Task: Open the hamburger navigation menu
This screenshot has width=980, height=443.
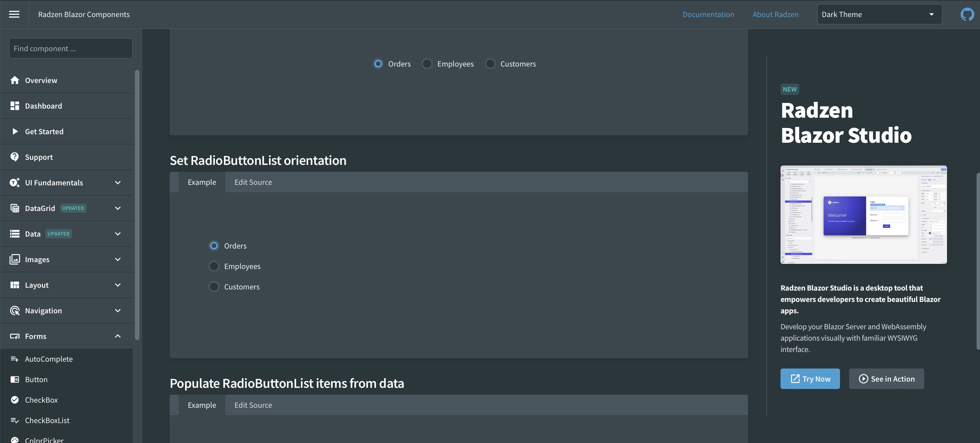Action: [x=14, y=14]
